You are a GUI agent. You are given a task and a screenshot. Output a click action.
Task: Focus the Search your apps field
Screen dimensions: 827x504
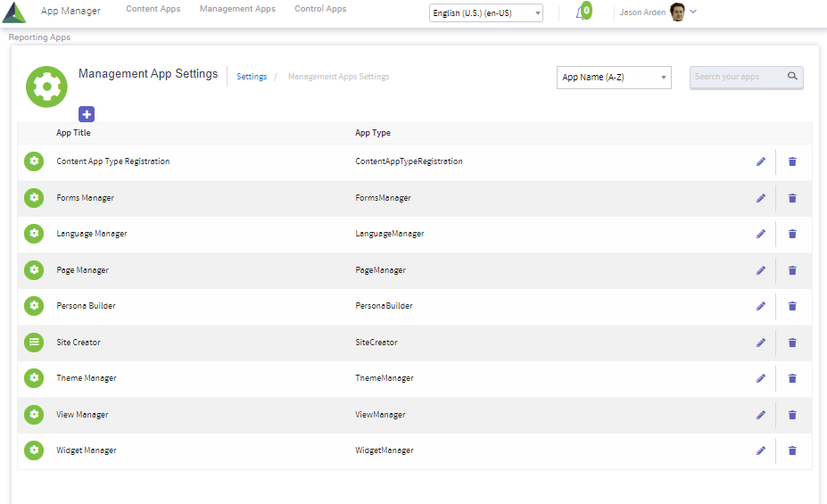pos(737,78)
